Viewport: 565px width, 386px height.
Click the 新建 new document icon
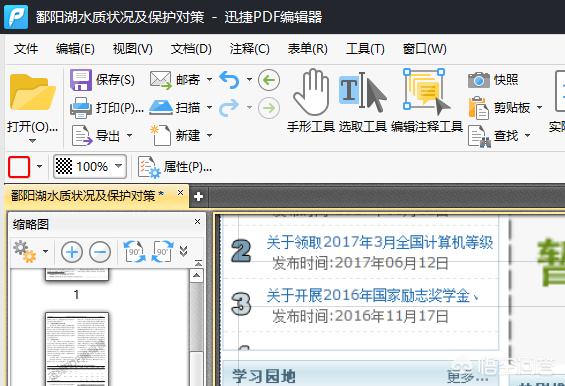[x=160, y=136]
